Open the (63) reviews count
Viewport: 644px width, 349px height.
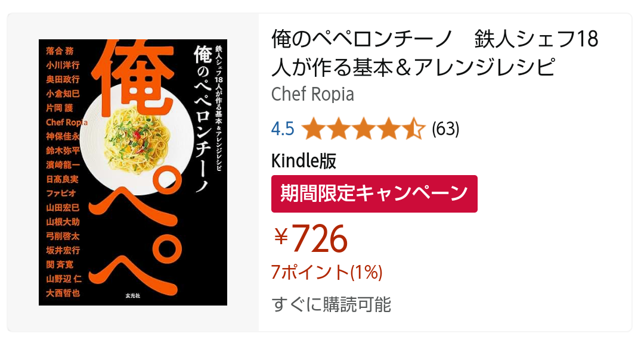[x=445, y=129]
